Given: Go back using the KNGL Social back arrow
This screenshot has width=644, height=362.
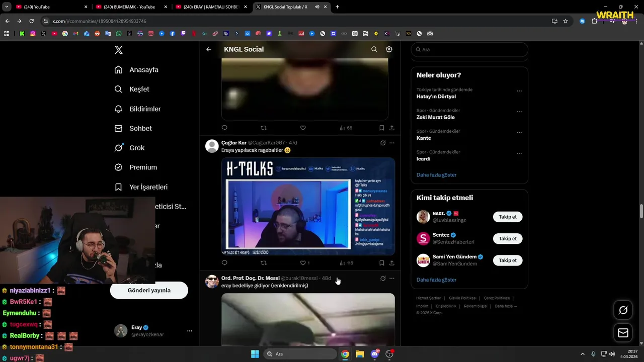Looking at the screenshot, I should [209, 49].
